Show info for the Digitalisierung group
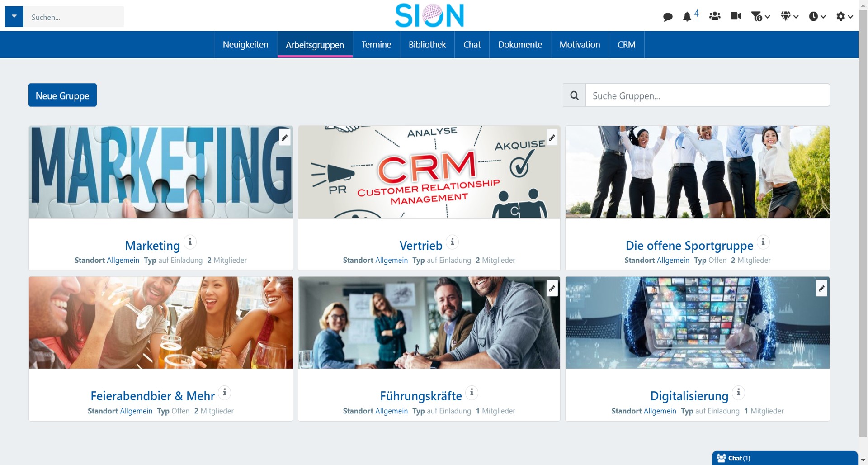The image size is (868, 465). click(739, 392)
